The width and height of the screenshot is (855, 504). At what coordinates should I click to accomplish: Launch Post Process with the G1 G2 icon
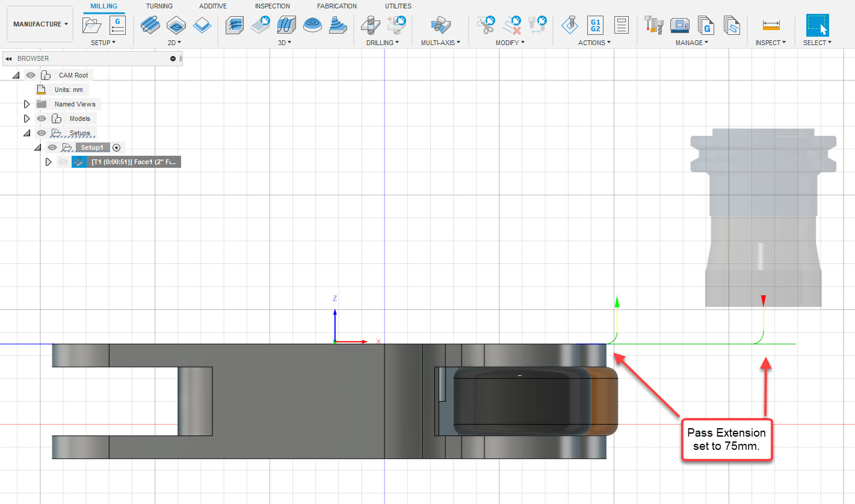(594, 25)
